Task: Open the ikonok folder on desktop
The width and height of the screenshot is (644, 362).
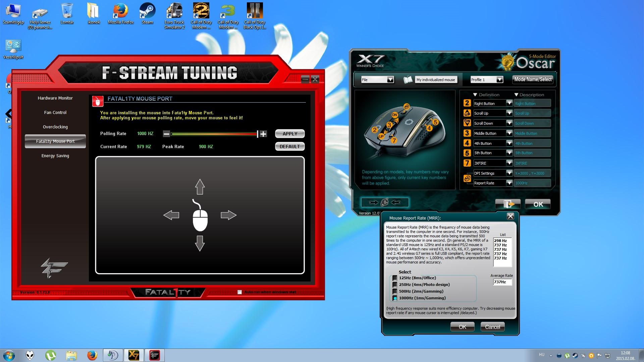Action: [94, 13]
